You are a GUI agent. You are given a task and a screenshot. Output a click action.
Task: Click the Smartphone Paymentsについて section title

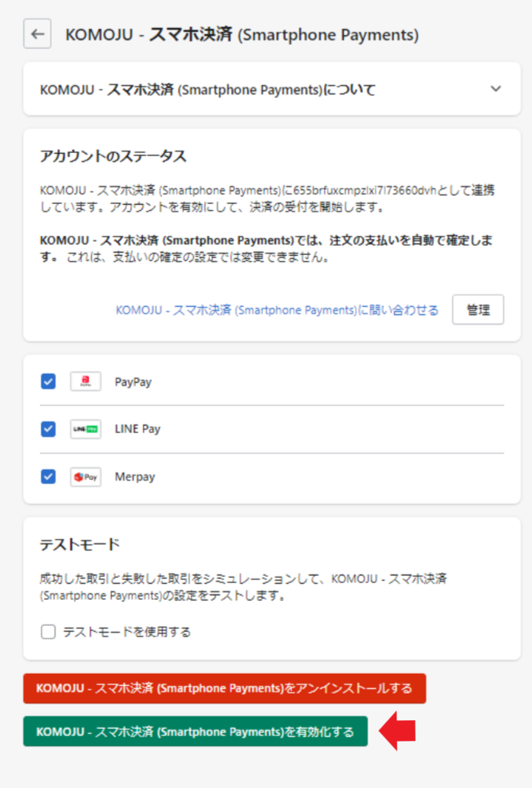[208, 90]
